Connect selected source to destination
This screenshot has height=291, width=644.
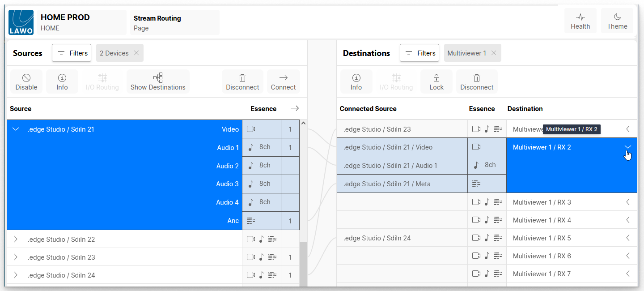pos(283,82)
